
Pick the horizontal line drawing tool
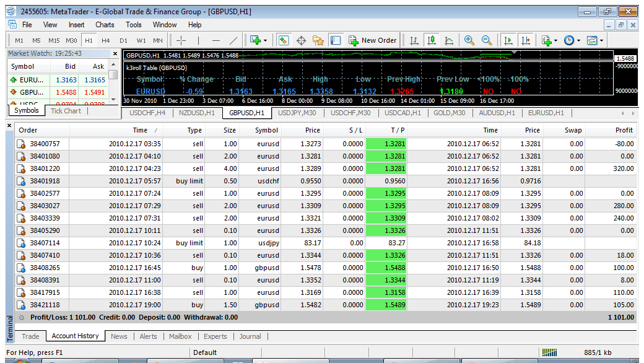[216, 40]
